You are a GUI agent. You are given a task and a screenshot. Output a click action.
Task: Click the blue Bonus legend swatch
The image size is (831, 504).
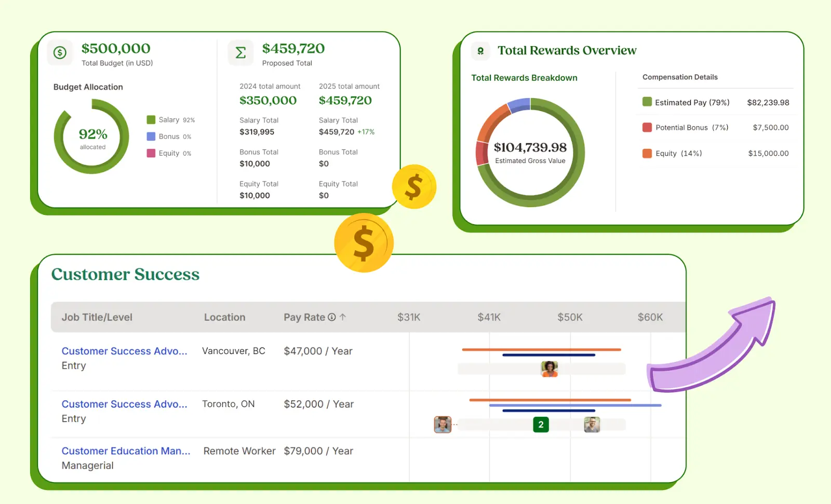click(x=151, y=137)
